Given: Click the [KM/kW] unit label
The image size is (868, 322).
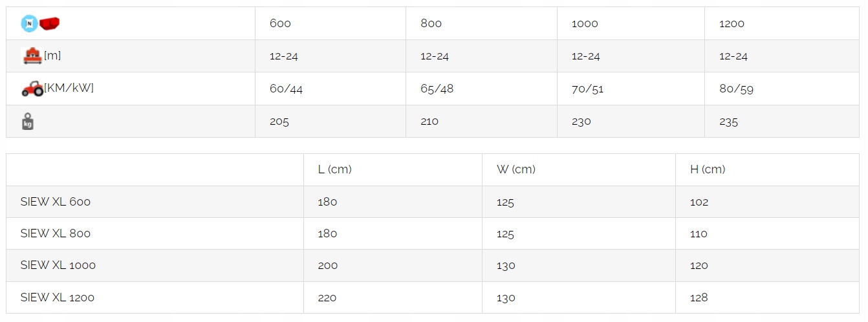Looking at the screenshot, I should point(69,88).
